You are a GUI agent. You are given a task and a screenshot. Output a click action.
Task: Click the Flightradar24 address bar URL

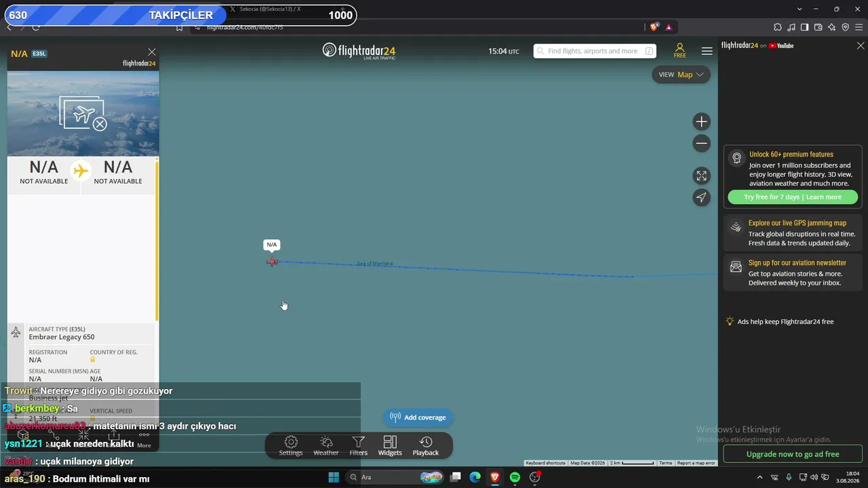coord(245,27)
